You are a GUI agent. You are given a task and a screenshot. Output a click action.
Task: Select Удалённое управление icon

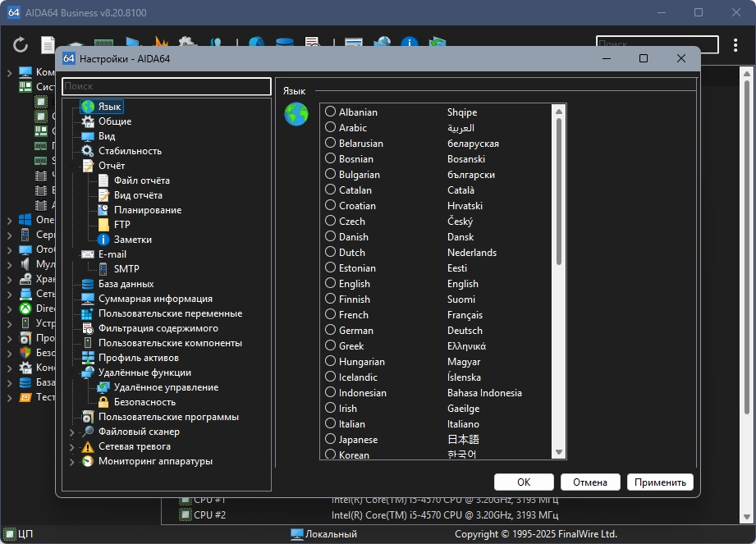[x=103, y=387]
